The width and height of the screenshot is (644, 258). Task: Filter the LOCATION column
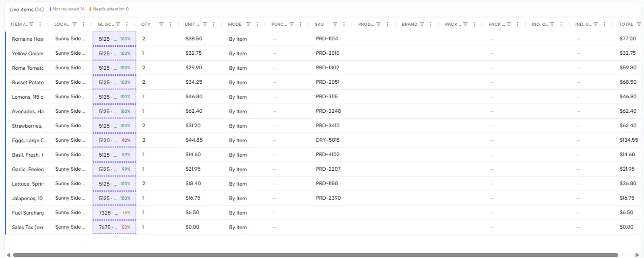coord(74,24)
